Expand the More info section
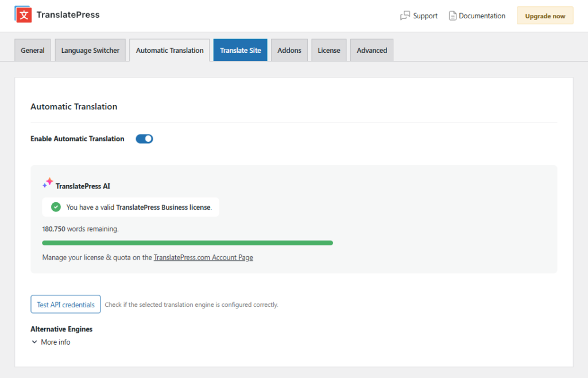 [x=51, y=342]
